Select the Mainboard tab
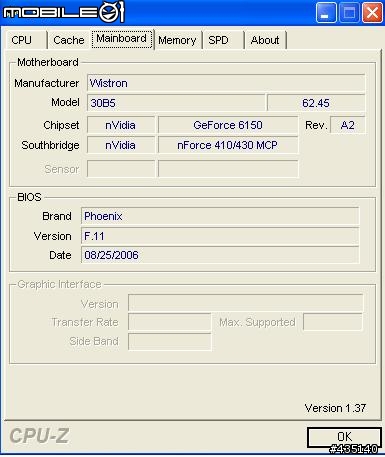 [122, 39]
